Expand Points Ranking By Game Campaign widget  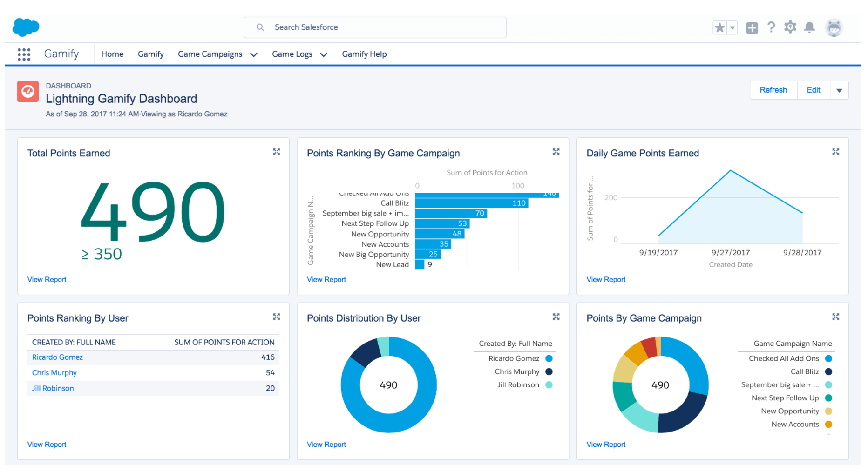[556, 152]
